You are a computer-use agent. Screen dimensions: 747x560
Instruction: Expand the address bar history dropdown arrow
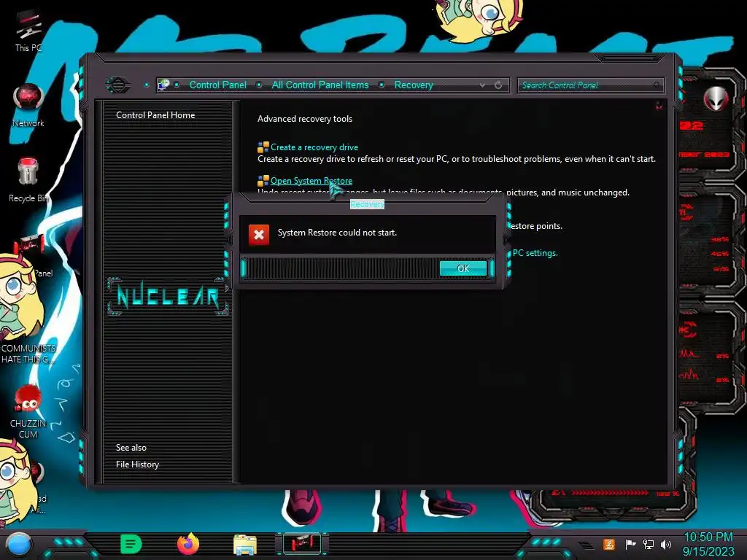(483, 85)
